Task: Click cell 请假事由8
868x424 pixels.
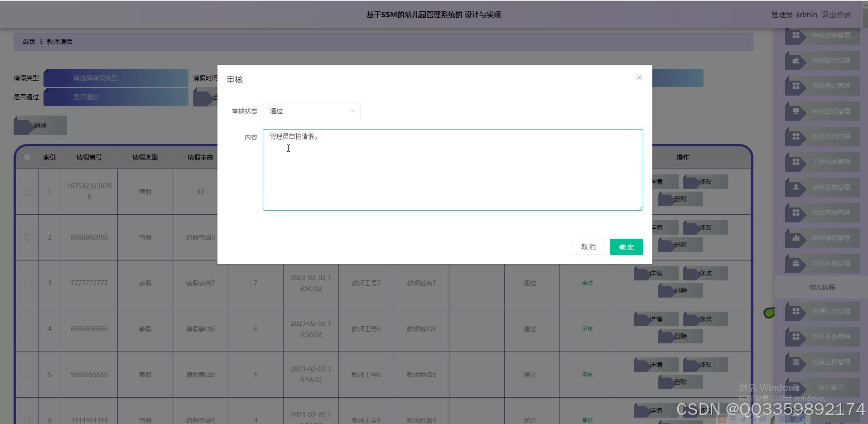Action: point(200,237)
